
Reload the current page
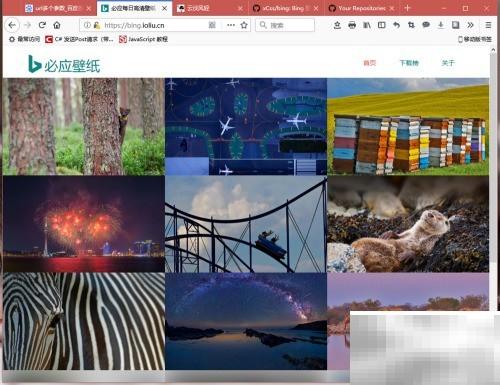coord(42,25)
